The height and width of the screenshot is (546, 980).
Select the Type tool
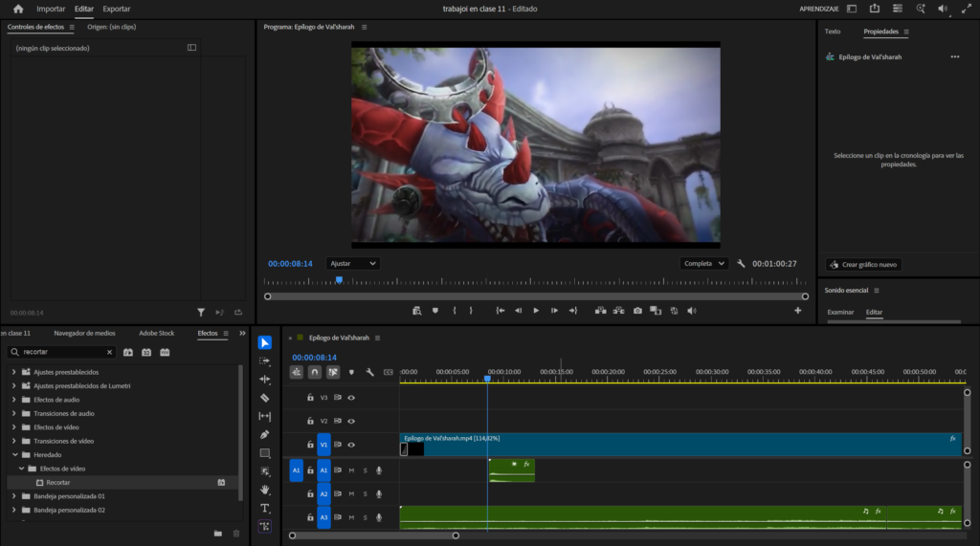(x=264, y=508)
